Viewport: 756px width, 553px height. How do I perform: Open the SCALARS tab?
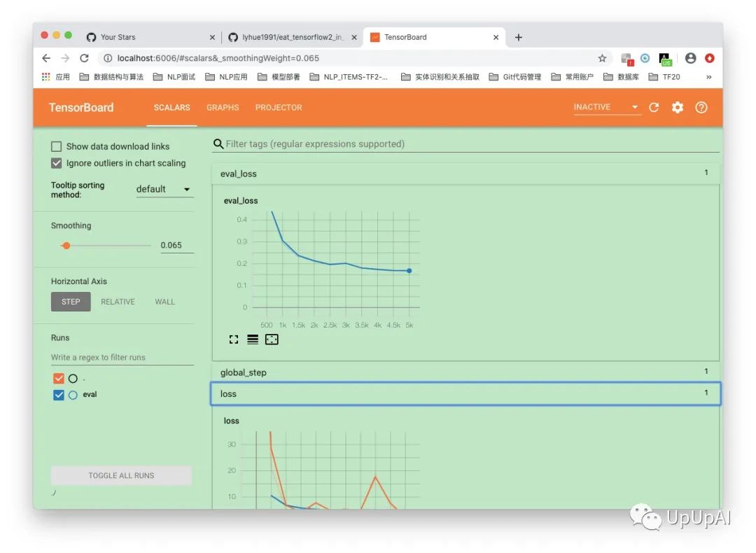(x=171, y=108)
